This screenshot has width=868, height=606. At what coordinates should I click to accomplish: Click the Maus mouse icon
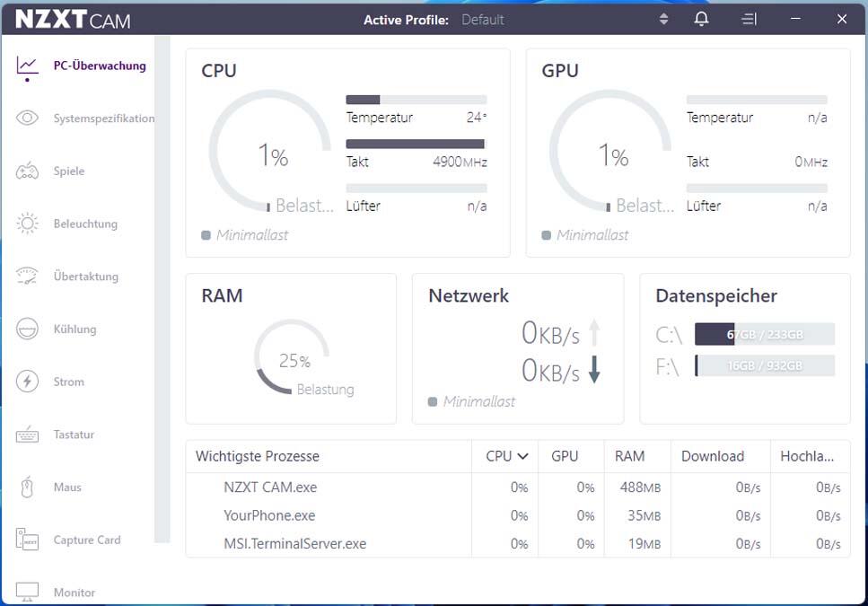click(x=27, y=487)
